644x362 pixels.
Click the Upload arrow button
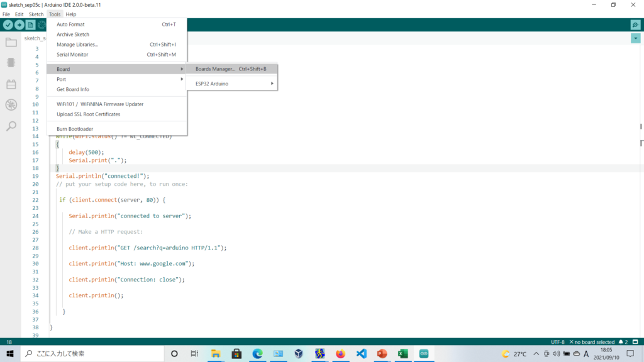click(19, 25)
